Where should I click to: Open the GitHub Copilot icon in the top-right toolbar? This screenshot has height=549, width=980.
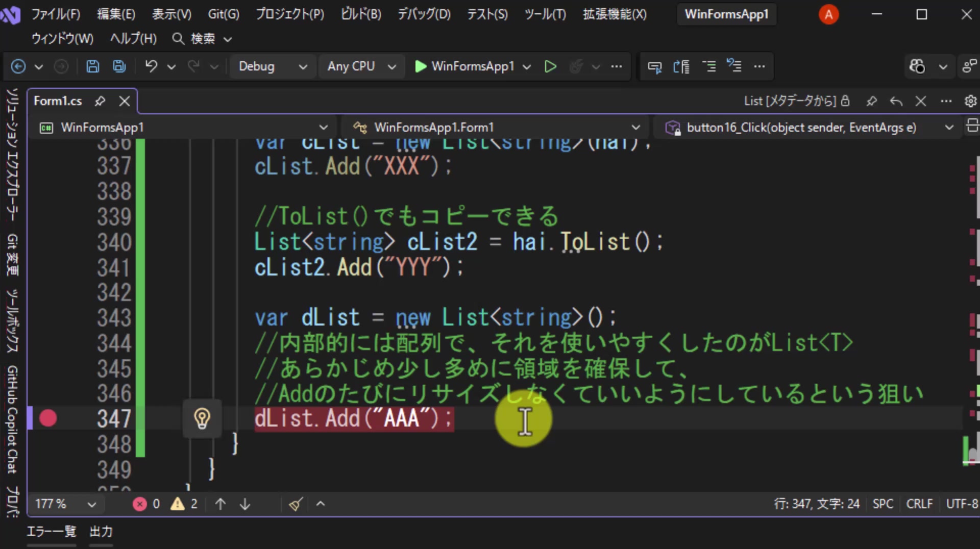(917, 66)
